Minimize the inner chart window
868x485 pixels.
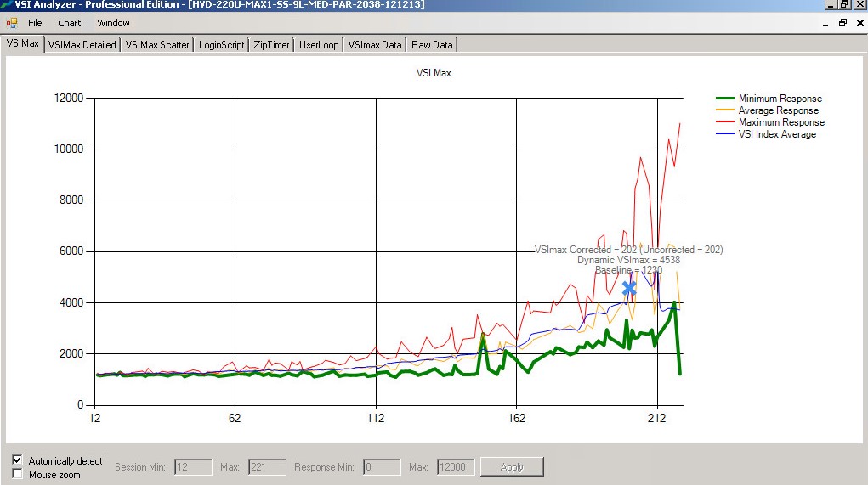(x=827, y=23)
